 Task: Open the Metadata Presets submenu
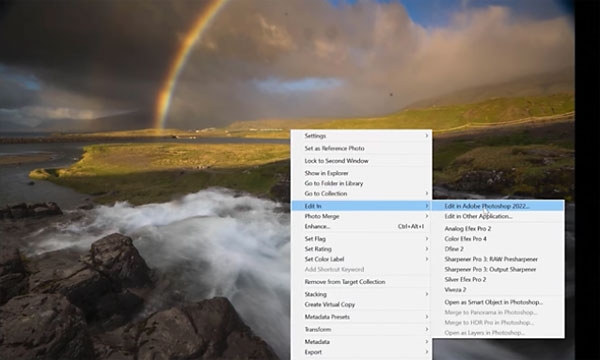pyautogui.click(x=361, y=317)
